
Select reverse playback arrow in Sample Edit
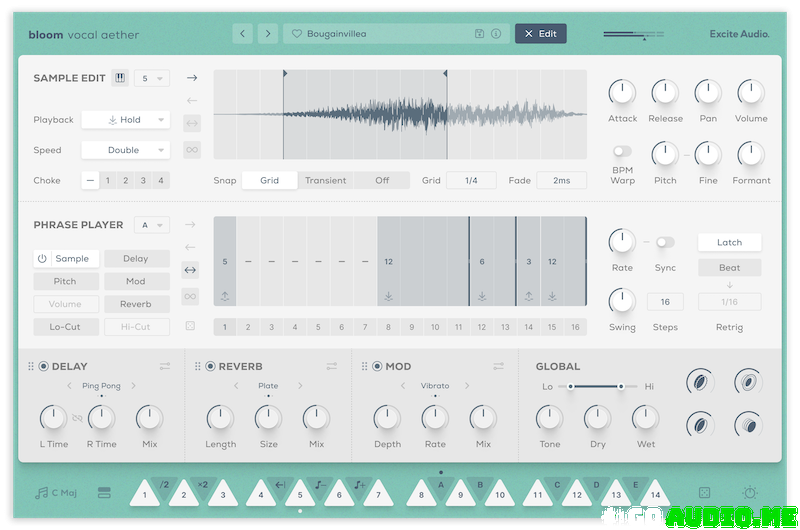point(192,100)
